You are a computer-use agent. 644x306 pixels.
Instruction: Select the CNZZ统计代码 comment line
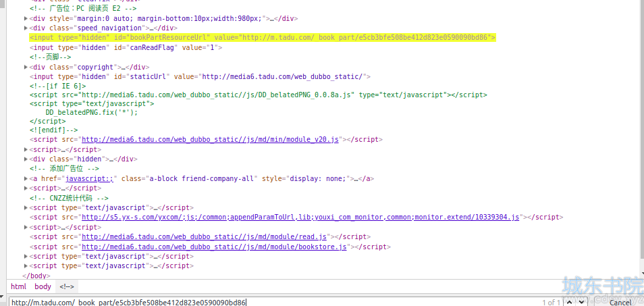pos(69,198)
